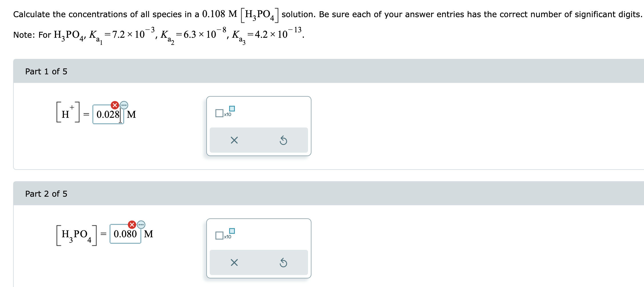Click the H3PO4 answer input showing 0.080
The width and height of the screenshot is (644, 287).
click(x=126, y=234)
